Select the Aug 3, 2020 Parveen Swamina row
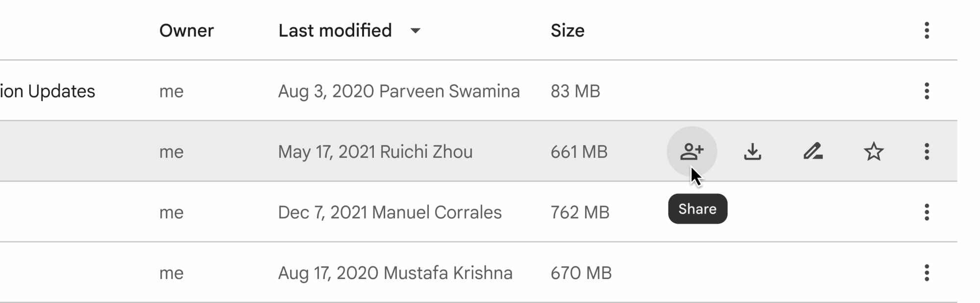Image resolution: width=980 pixels, height=303 pixels. 398,91
